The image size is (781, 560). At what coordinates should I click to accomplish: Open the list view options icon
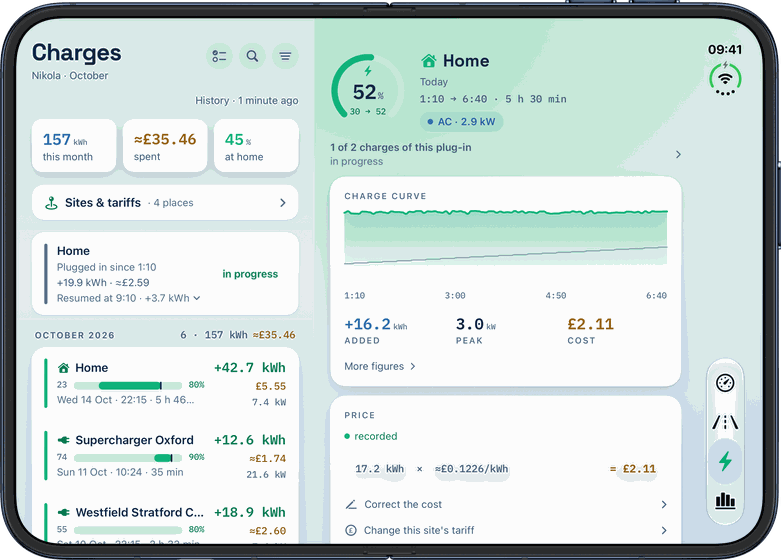coord(219,56)
